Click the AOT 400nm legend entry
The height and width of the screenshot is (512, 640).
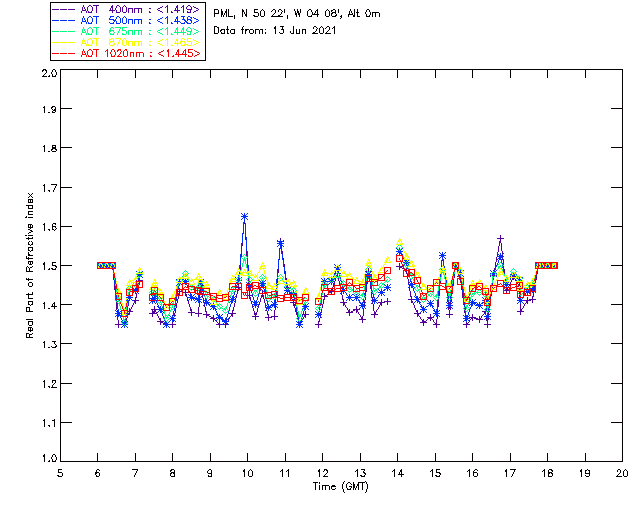pos(127,9)
